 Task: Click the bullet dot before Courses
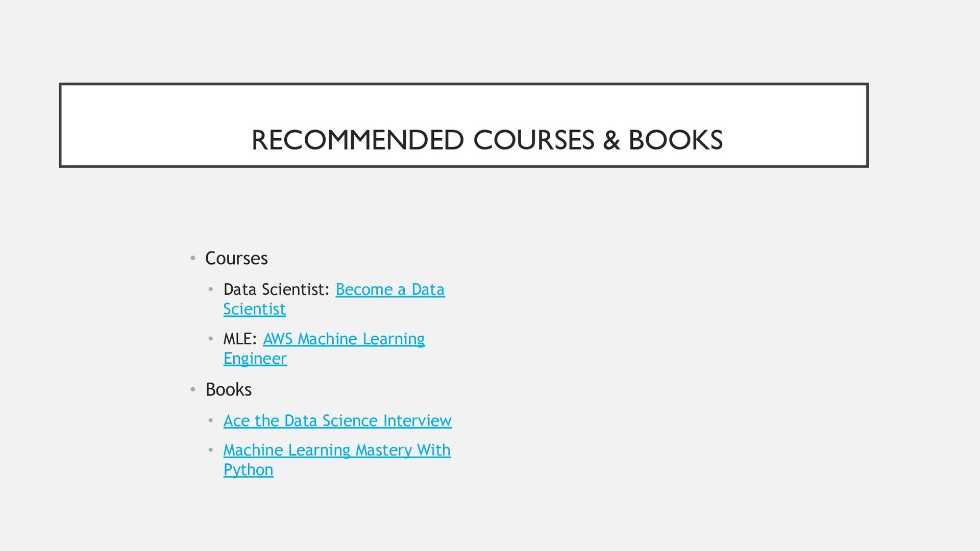coord(193,259)
